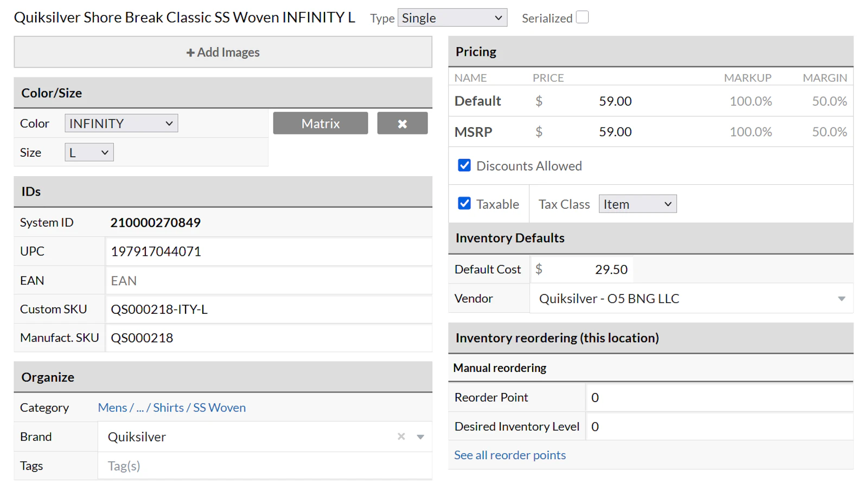The width and height of the screenshot is (868, 496).
Task: Toggle the Serialized checkbox
Action: [x=582, y=17]
